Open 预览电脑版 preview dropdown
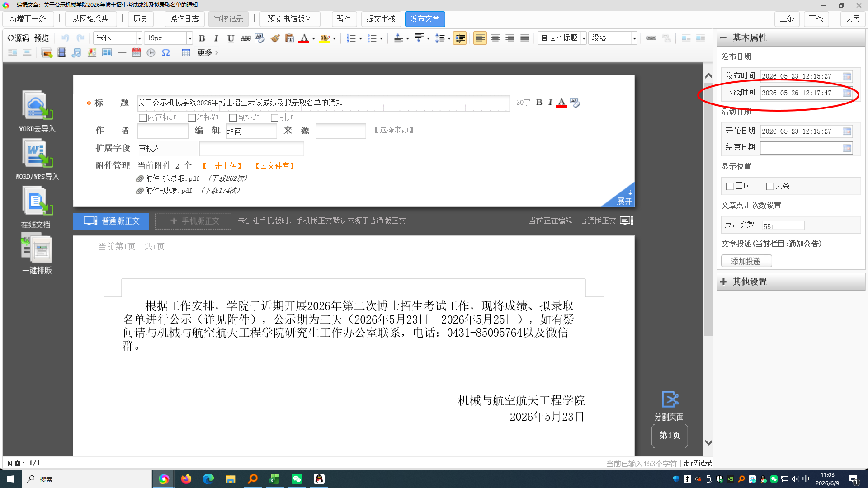The height and width of the screenshot is (488, 868). click(x=289, y=19)
